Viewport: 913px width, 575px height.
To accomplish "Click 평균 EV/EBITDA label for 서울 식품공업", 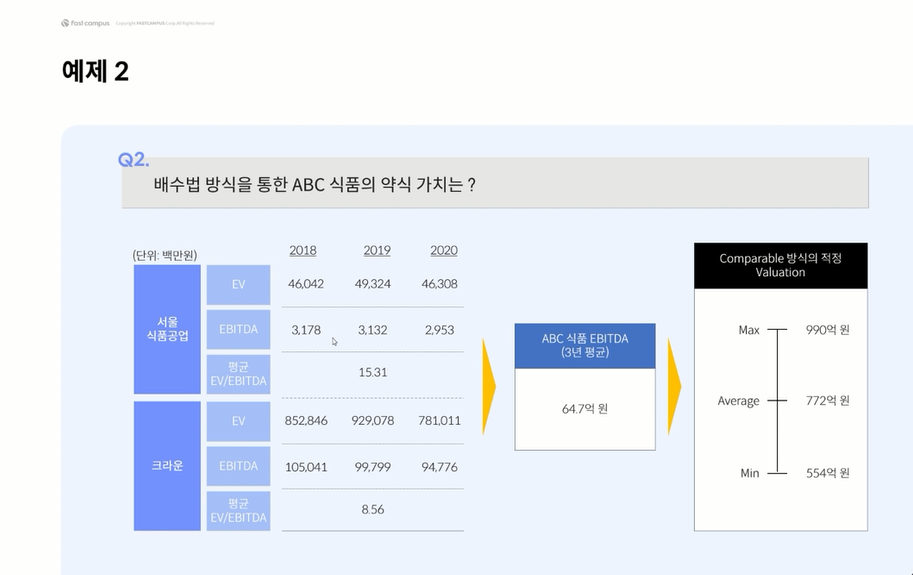I will pyautogui.click(x=238, y=374).
